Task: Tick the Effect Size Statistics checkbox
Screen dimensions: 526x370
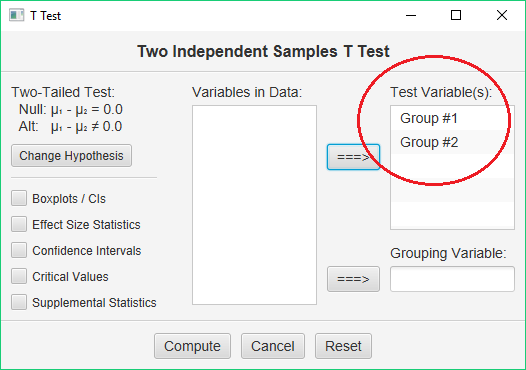Action: [19, 224]
